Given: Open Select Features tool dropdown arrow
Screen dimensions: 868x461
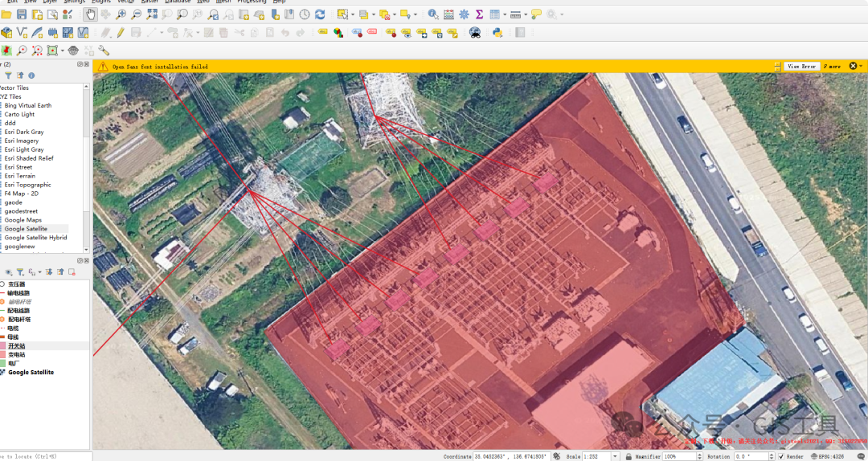Looking at the screenshot, I should pos(353,15).
